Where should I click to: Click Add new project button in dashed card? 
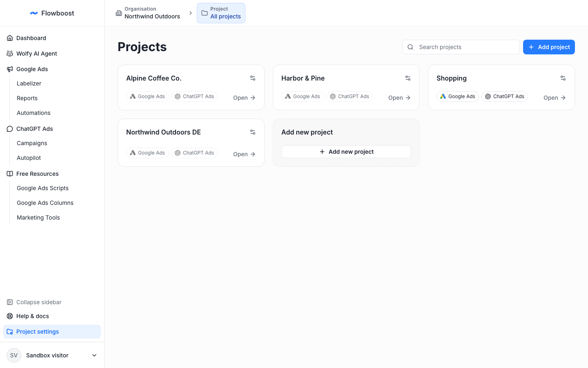pos(346,152)
